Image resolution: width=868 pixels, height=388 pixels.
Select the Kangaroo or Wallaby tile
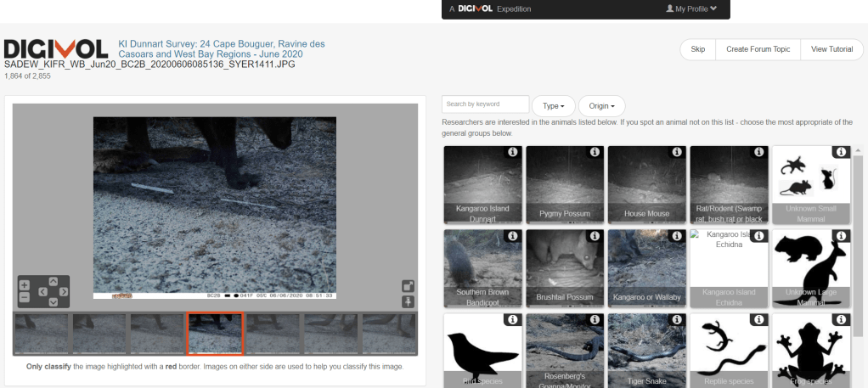tap(646, 268)
